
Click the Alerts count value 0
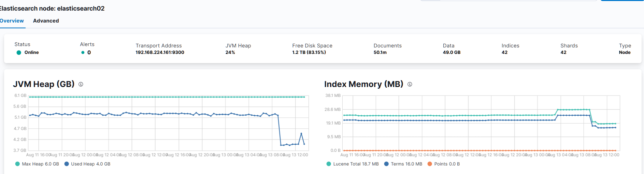89,53
